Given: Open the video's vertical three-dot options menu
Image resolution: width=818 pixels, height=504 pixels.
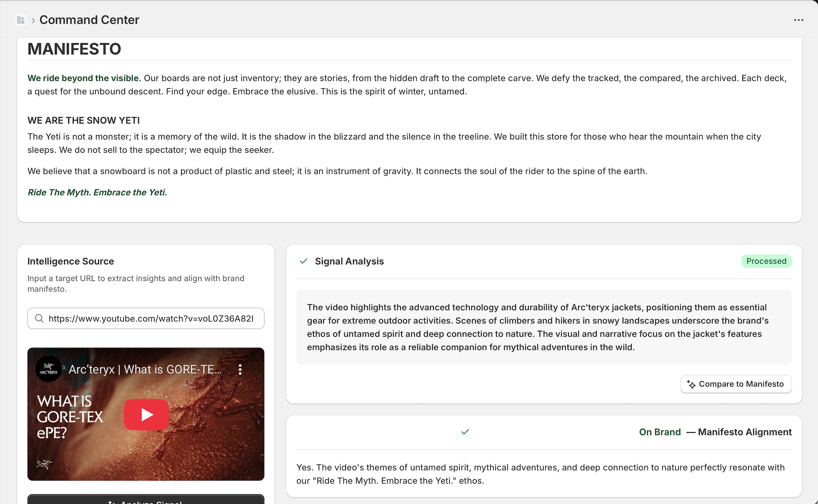Looking at the screenshot, I should [x=240, y=369].
